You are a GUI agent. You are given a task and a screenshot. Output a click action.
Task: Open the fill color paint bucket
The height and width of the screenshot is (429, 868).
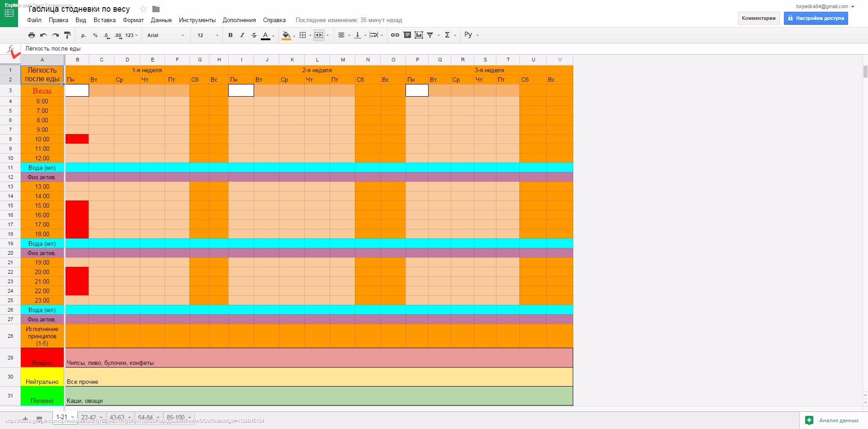(x=288, y=35)
